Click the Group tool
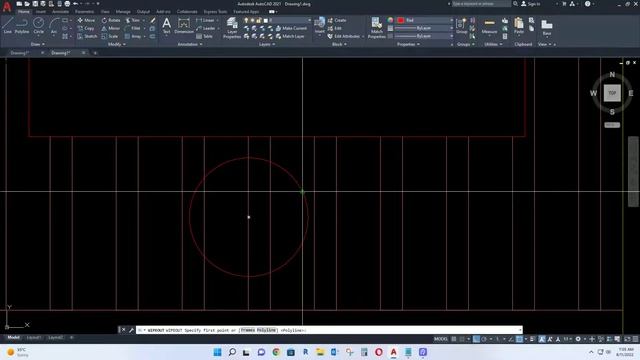The image size is (640, 360). point(461,26)
